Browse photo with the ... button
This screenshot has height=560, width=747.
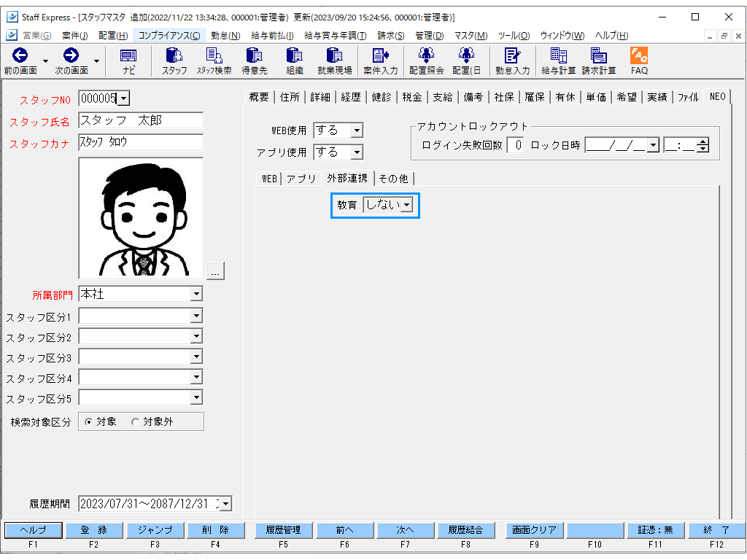(x=215, y=271)
